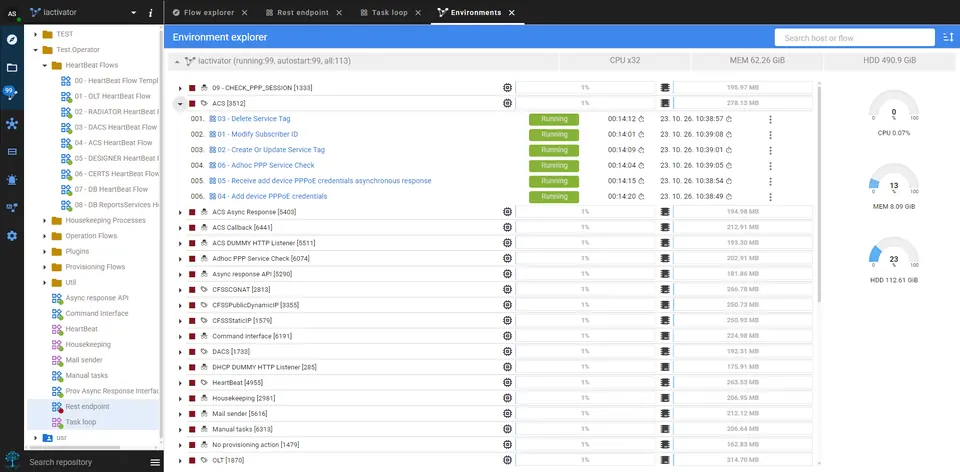Viewport: 960px width, 472px height.
Task: Click Running status button for 06 - Adhoc PPP
Action: 554,166
